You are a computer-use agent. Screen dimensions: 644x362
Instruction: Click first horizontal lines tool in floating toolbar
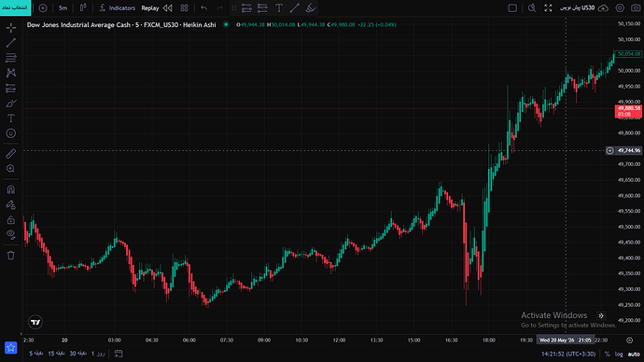click(x=246, y=8)
